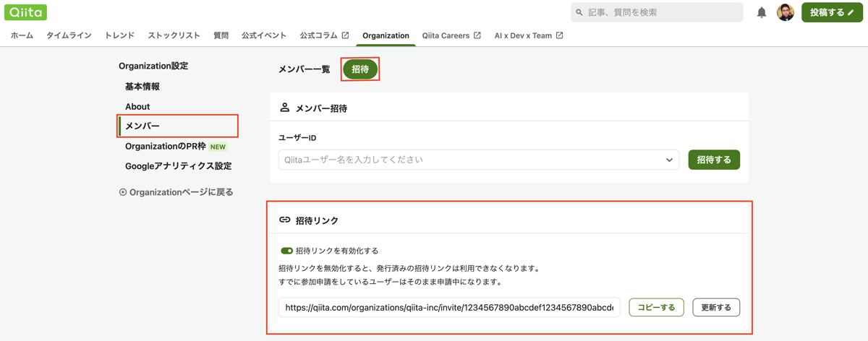This screenshot has width=868, height=341.
Task: Click the external icon next to AI x Dev x Team
Action: [x=560, y=35]
